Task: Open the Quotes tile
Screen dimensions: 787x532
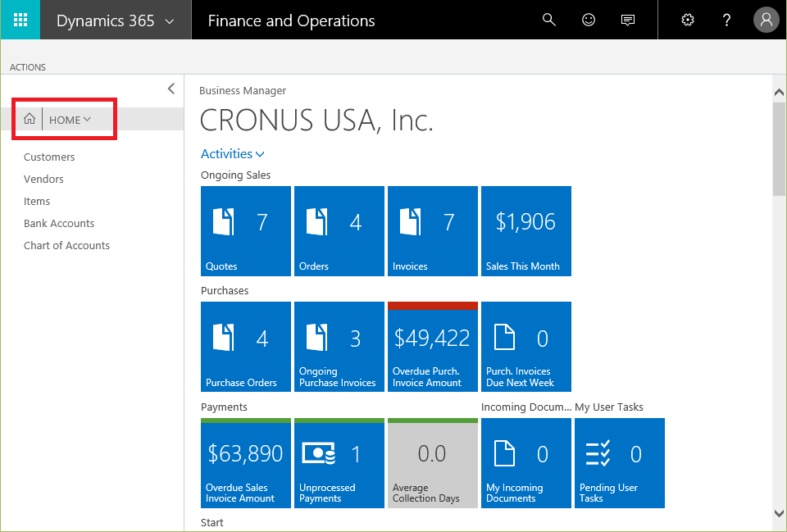Action: tap(246, 231)
